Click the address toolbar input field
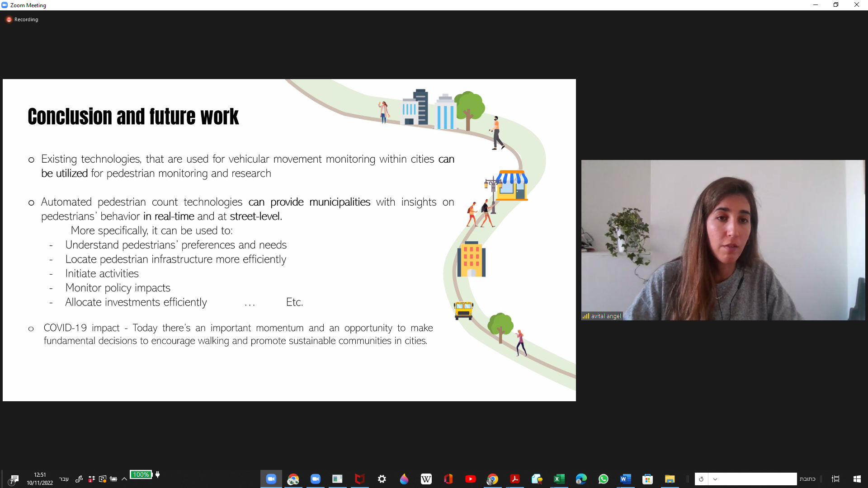Viewport: 868px width, 488px height. (757, 479)
